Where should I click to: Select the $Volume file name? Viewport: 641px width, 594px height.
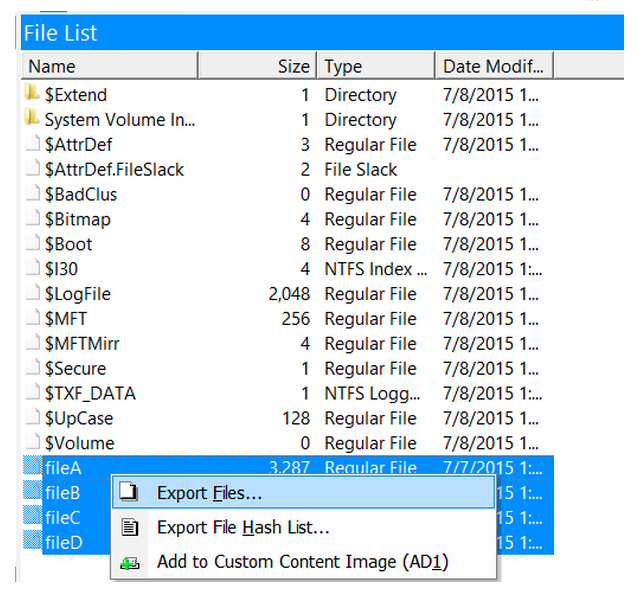click(80, 444)
